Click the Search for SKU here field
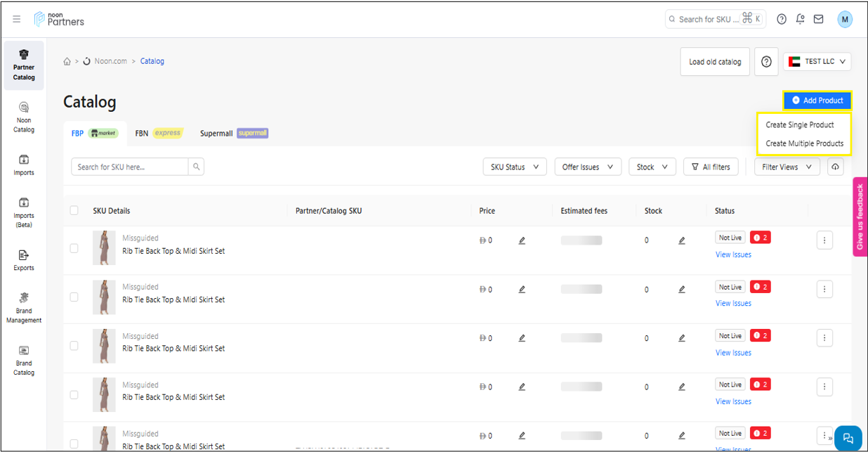This screenshot has width=868, height=452. (130, 167)
